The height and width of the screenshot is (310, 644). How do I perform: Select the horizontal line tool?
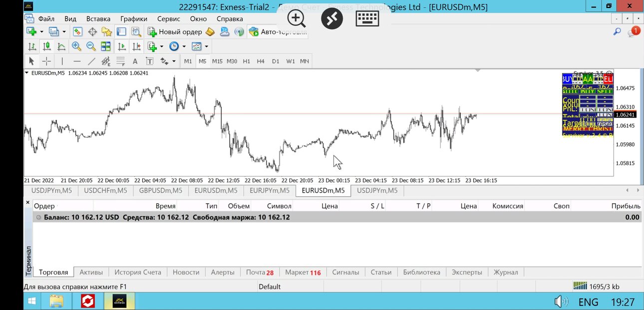click(x=77, y=61)
